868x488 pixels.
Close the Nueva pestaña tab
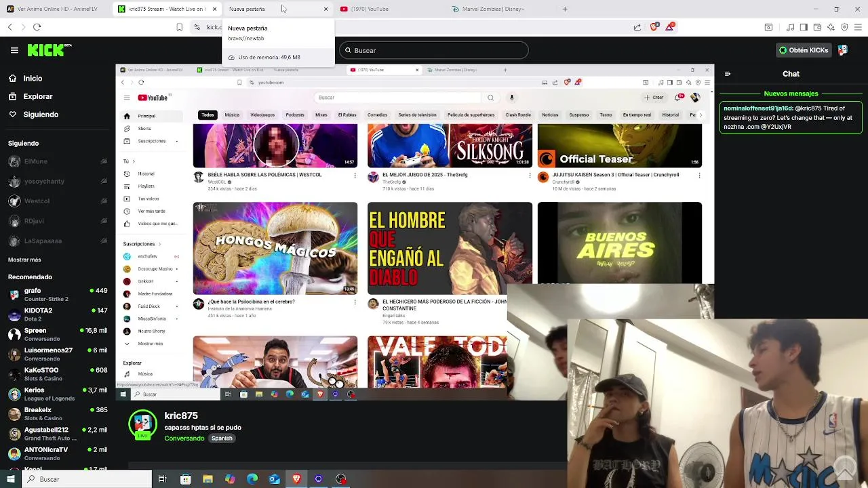coord(325,9)
